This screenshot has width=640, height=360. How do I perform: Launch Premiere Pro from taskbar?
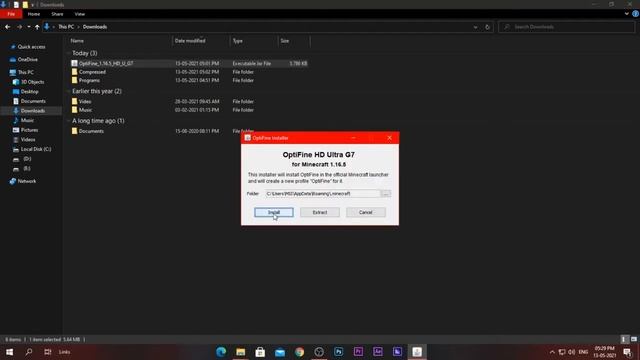[x=358, y=352]
